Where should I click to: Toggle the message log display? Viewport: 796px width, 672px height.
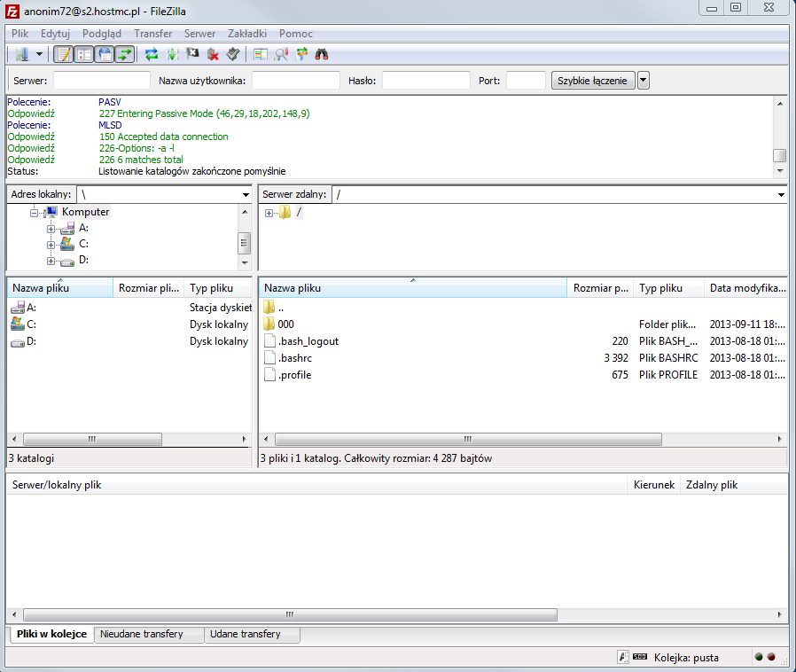coord(64,54)
